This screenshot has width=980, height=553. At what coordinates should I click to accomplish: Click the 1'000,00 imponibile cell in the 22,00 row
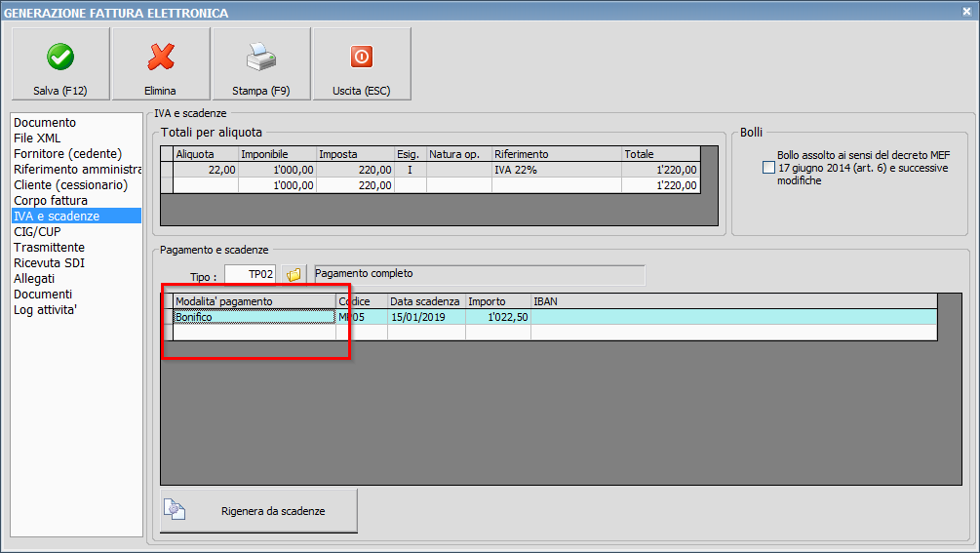pos(278,170)
